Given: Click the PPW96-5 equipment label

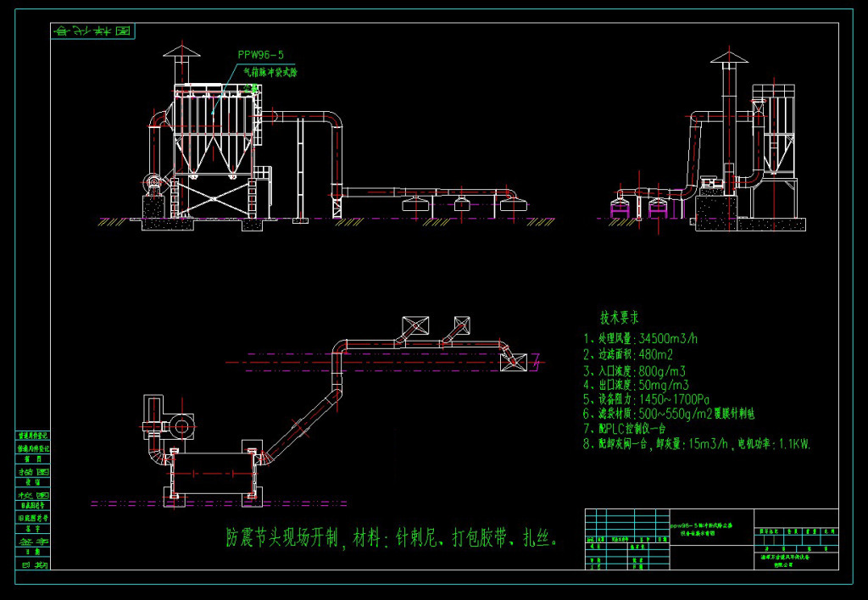Looking at the screenshot, I should click(x=260, y=54).
